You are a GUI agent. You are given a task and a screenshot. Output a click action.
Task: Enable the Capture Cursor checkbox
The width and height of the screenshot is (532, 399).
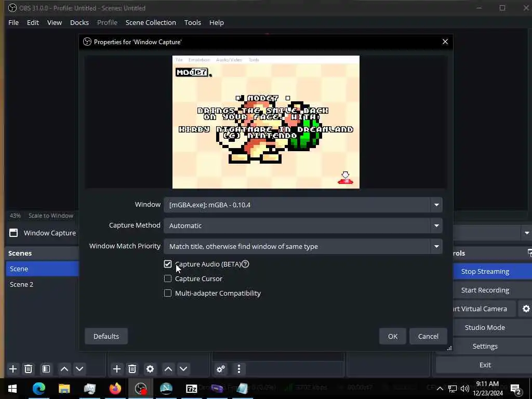pos(168,278)
